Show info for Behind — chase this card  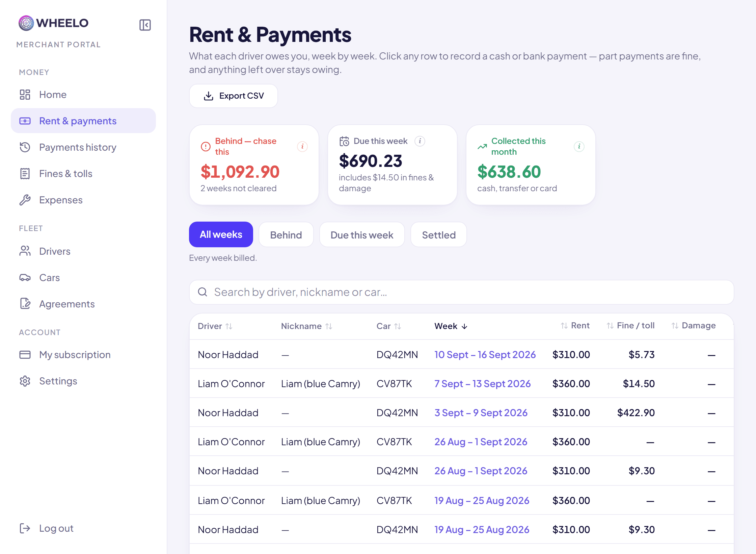coord(302,146)
